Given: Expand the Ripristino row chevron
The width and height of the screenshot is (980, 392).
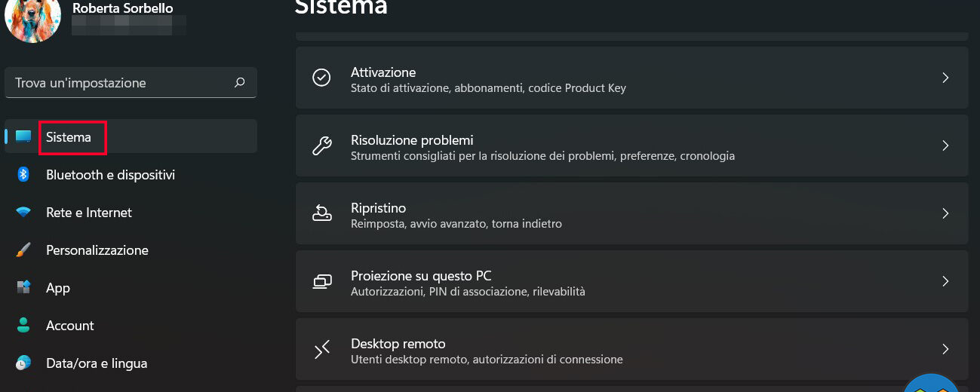Looking at the screenshot, I should (x=945, y=213).
